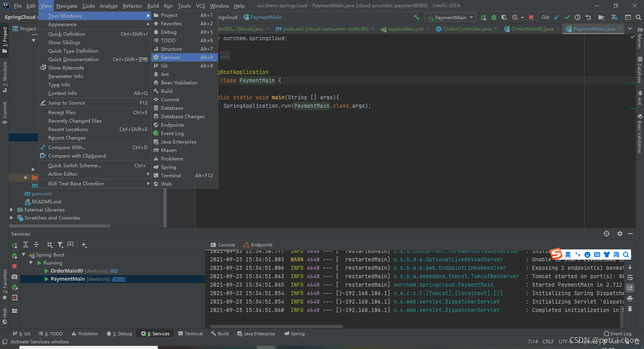
Task: Open Services panel gear settings
Action: point(620,234)
